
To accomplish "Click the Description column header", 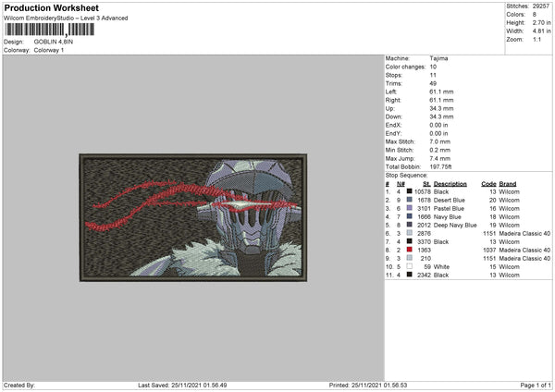I will pyautogui.click(x=450, y=184).
